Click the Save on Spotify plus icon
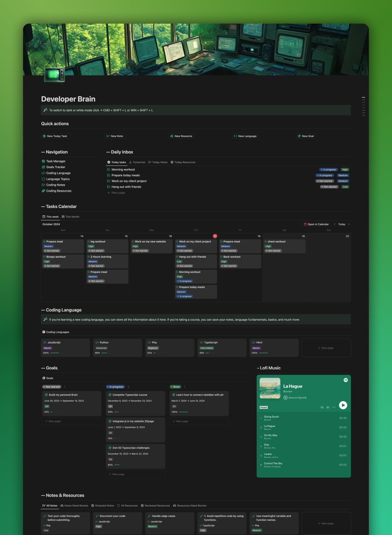Viewport: 392px width, 535px height. [x=285, y=398]
